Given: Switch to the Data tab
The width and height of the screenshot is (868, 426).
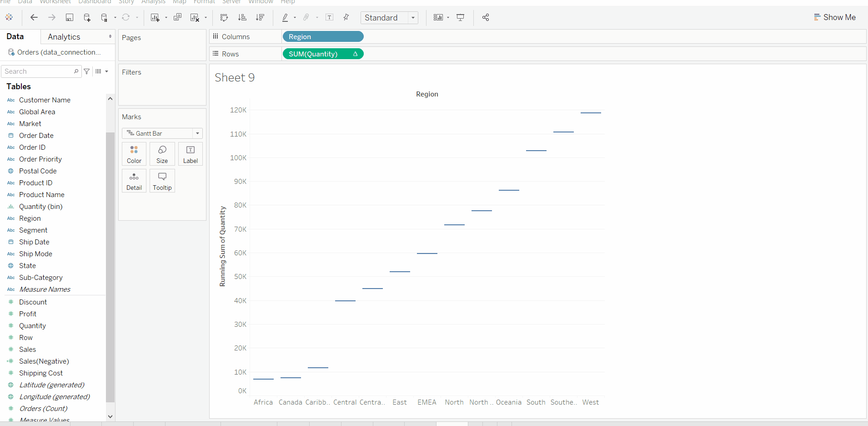Looking at the screenshot, I should (15, 36).
